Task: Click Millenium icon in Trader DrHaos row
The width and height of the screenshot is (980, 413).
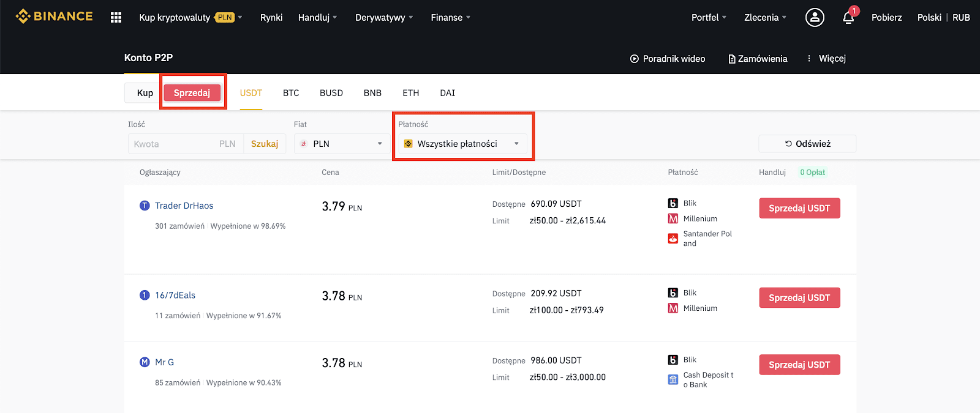Action: [x=673, y=218]
